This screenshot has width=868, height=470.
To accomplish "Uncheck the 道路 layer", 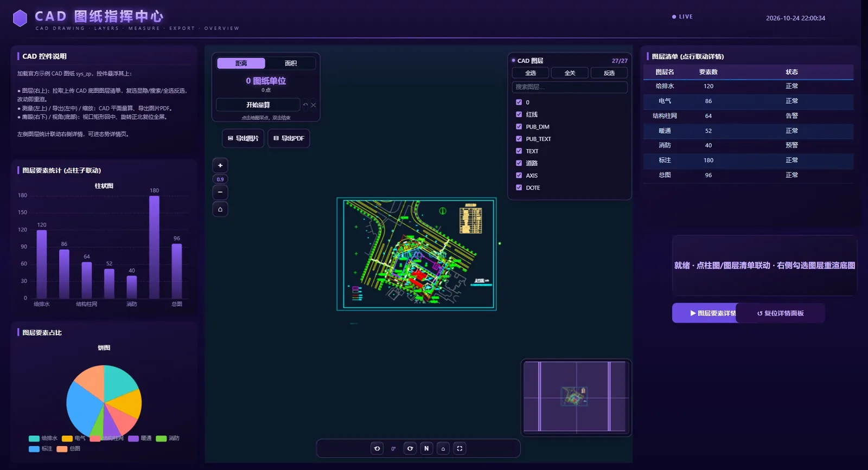I will (x=519, y=163).
